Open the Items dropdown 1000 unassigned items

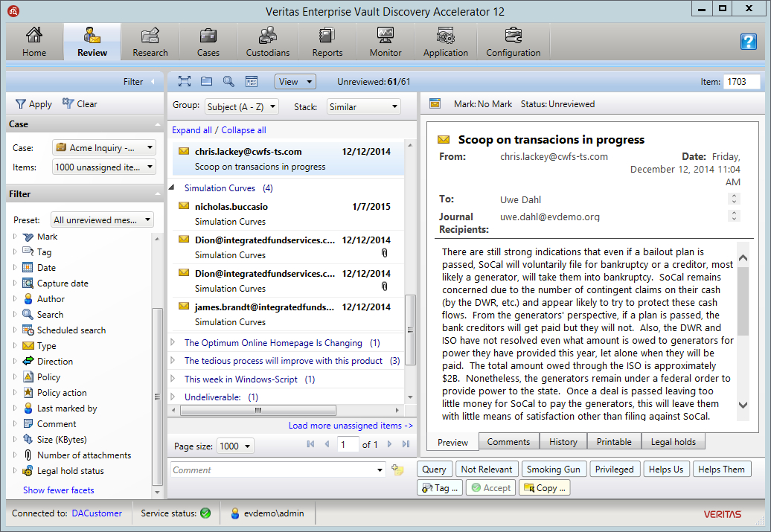point(104,167)
